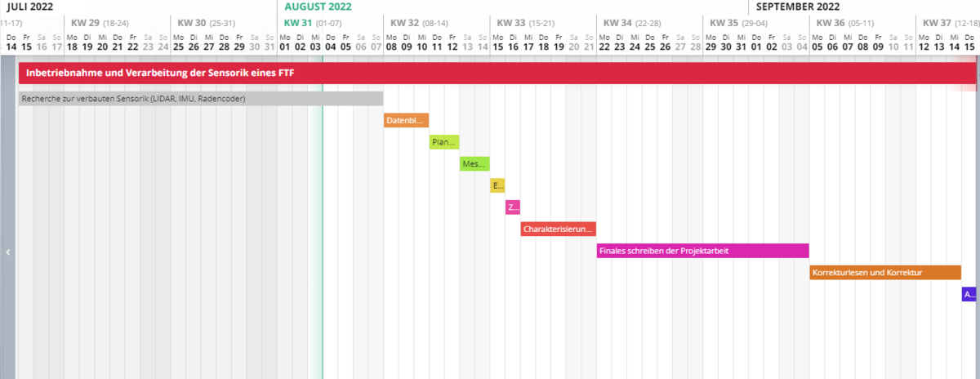Open the pink 'Z...' task bar
The image size is (980, 379).
(513, 207)
